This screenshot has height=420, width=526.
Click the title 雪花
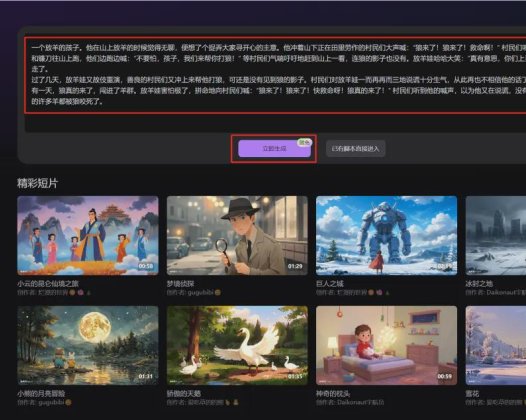tap(472, 393)
